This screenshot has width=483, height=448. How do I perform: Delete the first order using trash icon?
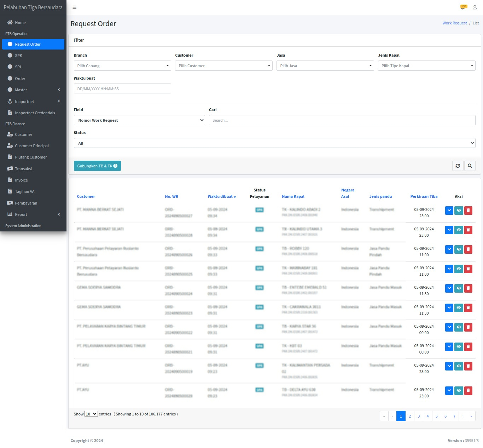tap(468, 210)
